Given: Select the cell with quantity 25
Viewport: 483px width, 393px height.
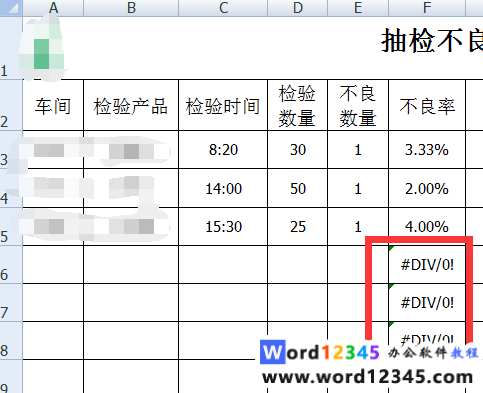Looking at the screenshot, I should click(298, 226).
